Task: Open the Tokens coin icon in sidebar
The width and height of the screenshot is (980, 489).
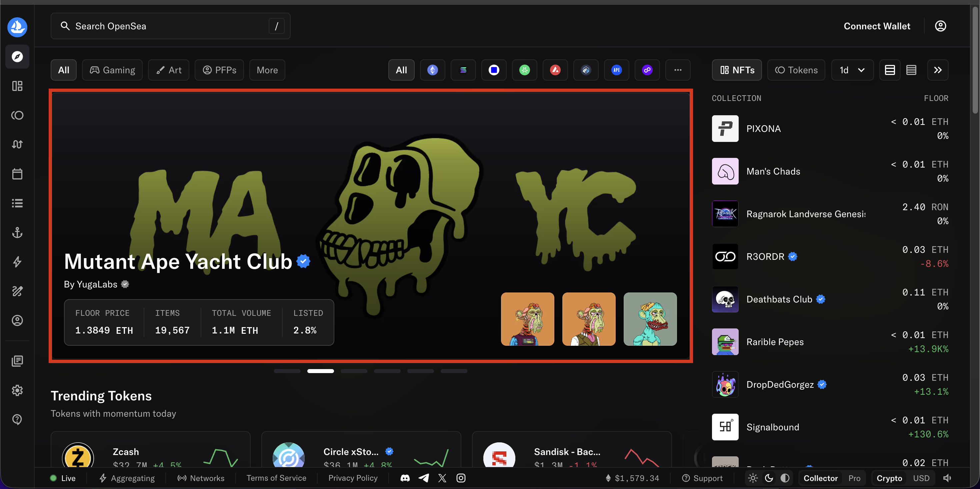Action: tap(17, 115)
